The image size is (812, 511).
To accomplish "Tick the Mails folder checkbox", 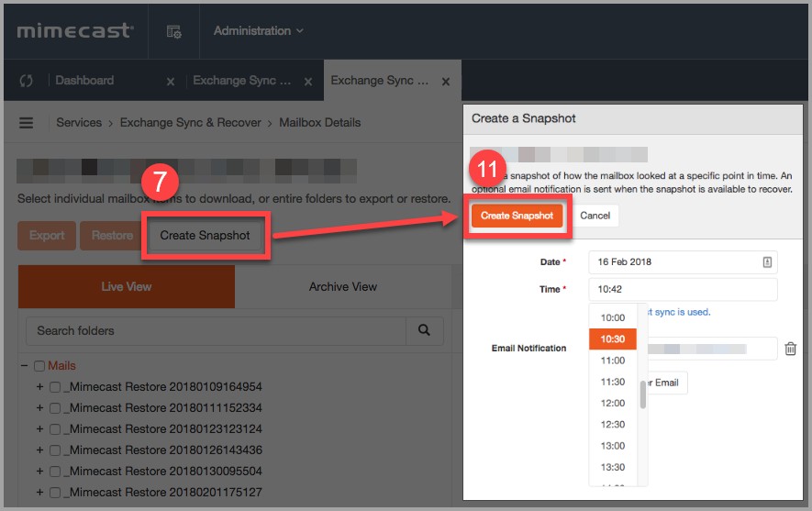I will 39,366.
